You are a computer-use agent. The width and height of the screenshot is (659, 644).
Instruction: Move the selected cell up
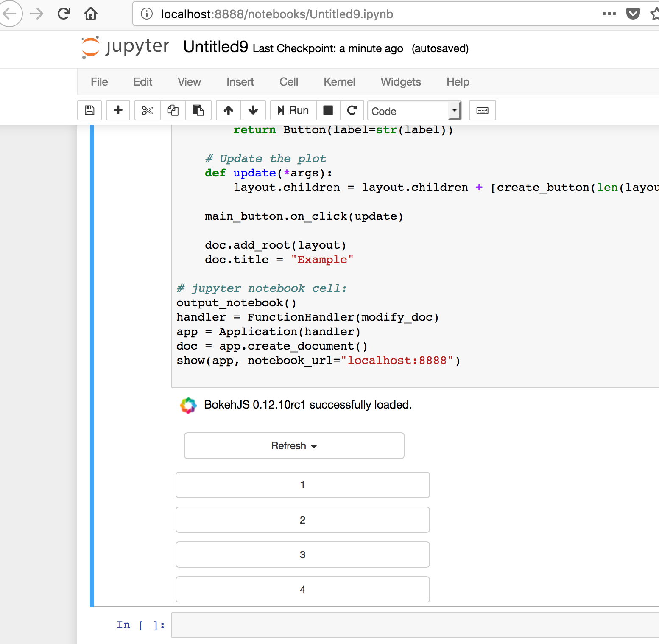click(x=228, y=110)
